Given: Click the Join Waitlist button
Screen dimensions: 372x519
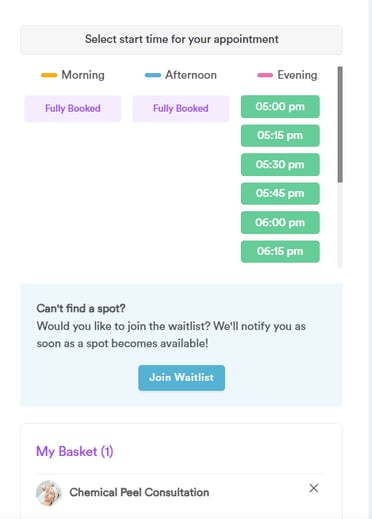Looking at the screenshot, I should (x=182, y=378).
